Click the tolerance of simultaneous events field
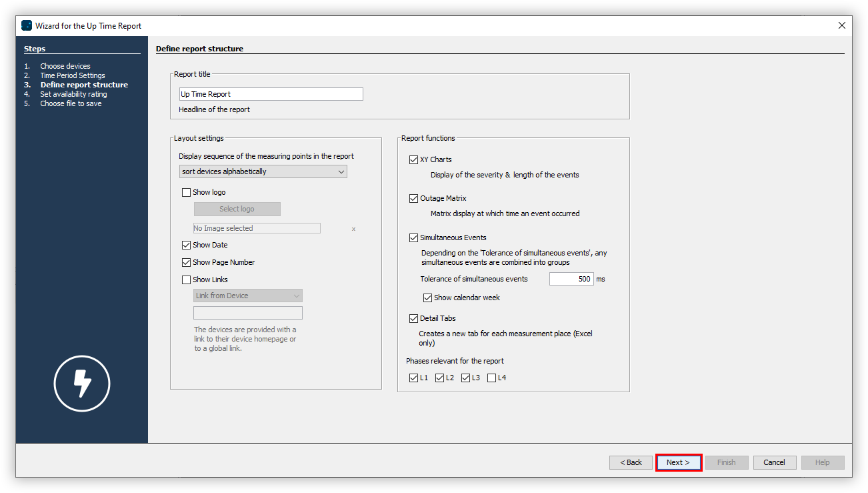Image resolution: width=868 pixels, height=493 pixels. (571, 280)
